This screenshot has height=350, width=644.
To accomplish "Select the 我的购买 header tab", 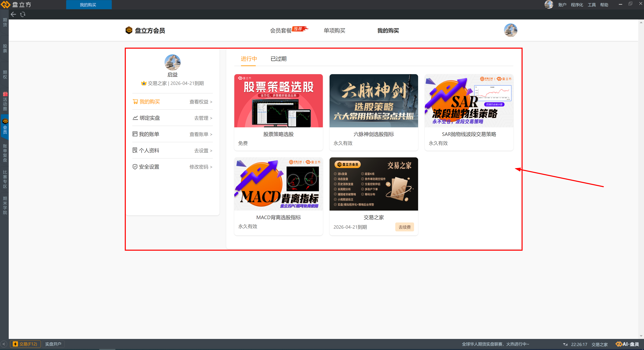I will [x=388, y=31].
